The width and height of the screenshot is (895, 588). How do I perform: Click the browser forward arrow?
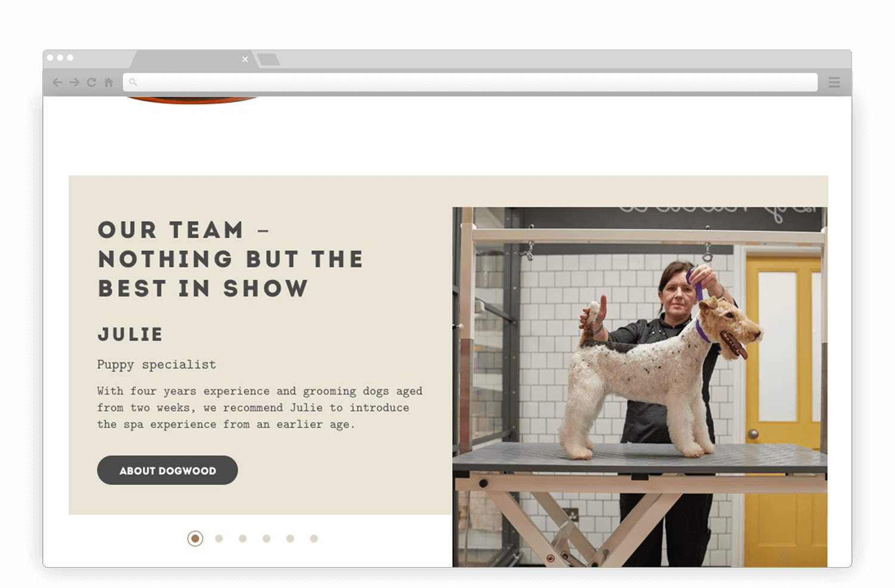coord(75,82)
